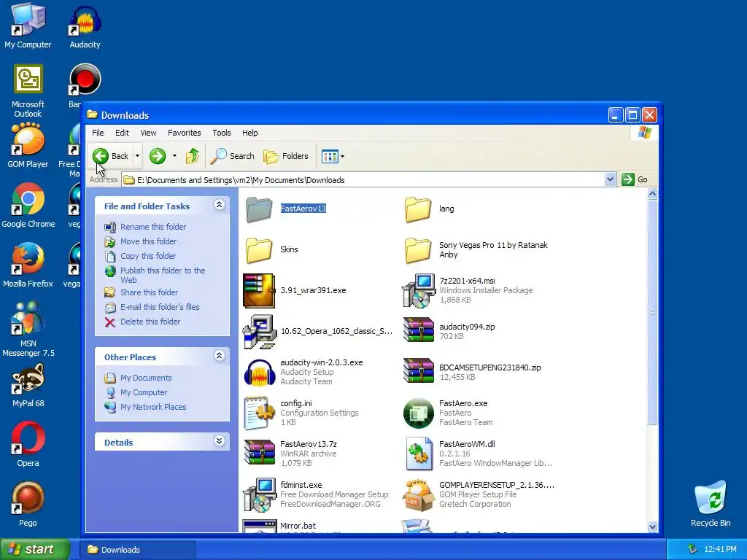This screenshot has height=560, width=747.
Task: Select the audacity094.zip archive icon
Action: click(418, 330)
